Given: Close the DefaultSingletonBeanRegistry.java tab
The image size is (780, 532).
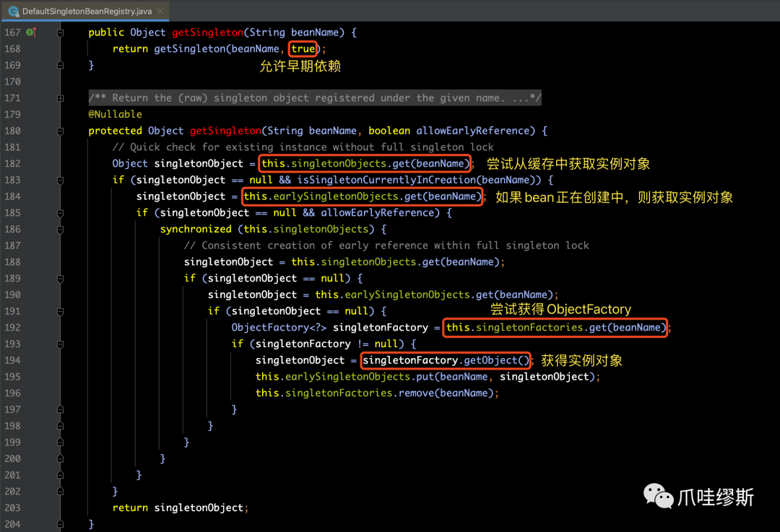Looking at the screenshot, I should [160, 11].
